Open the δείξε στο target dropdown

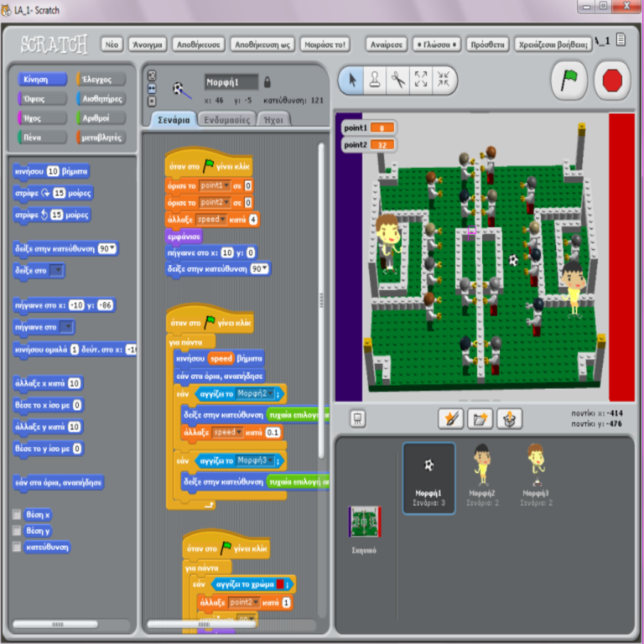(x=56, y=270)
